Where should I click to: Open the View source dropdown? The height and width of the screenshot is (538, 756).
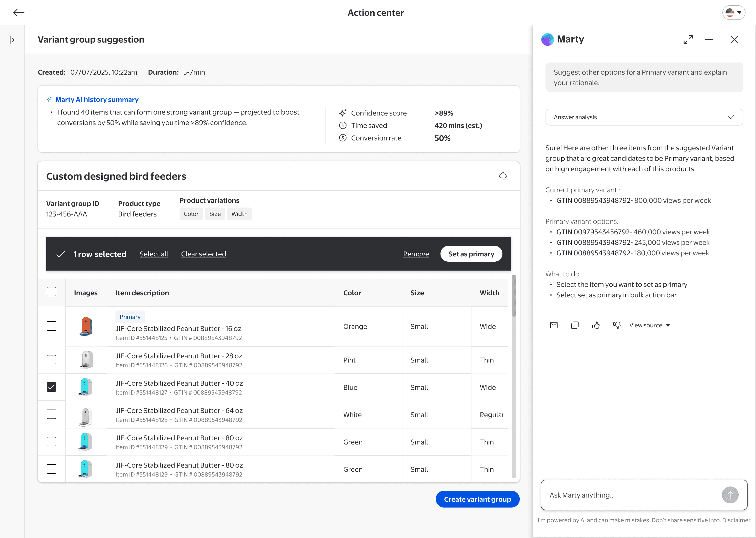tap(649, 325)
